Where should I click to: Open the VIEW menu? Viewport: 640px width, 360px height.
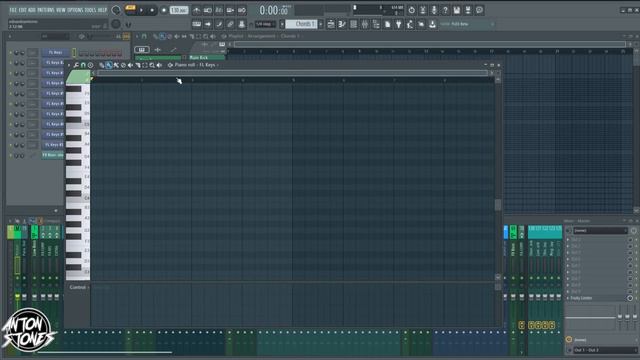60,10
